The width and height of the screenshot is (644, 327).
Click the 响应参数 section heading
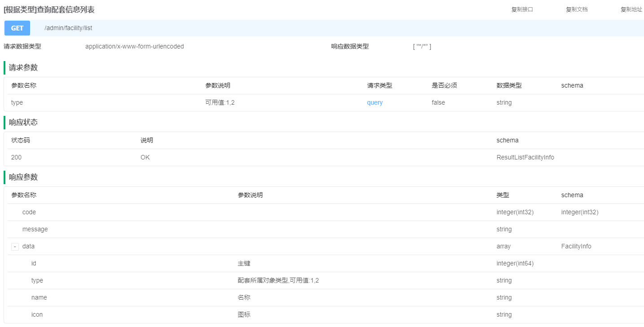23,177
